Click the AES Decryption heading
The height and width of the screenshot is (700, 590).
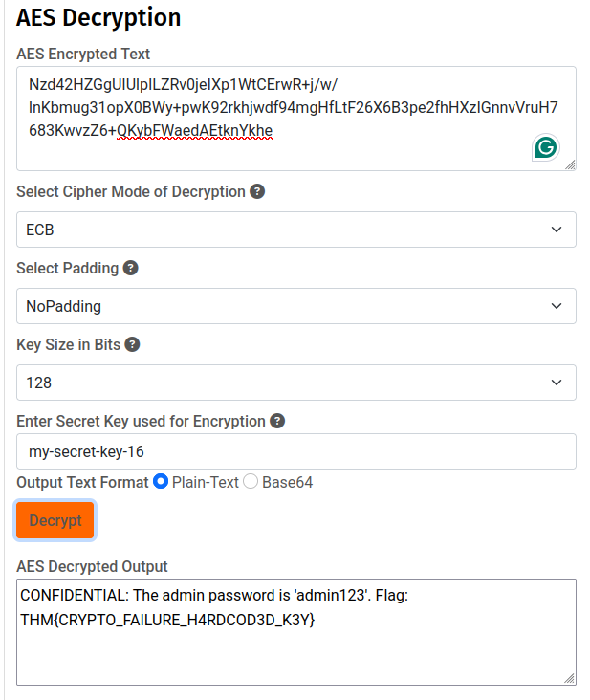pos(98,17)
